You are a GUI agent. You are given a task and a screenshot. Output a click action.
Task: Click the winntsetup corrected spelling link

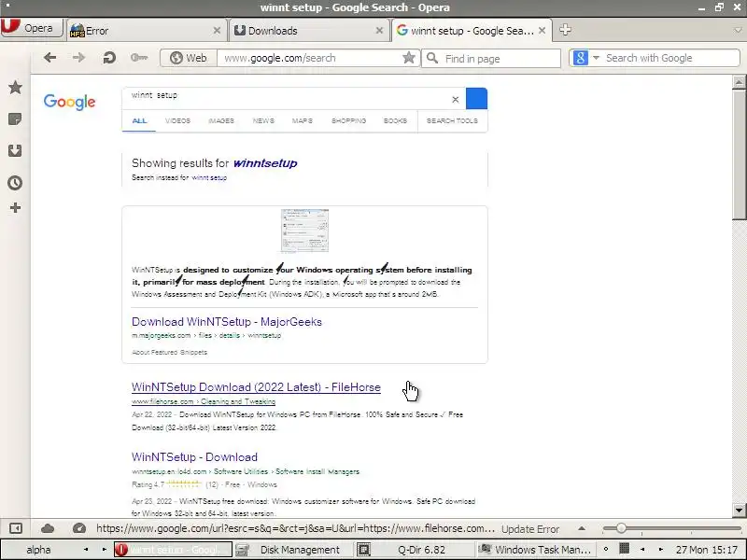pyautogui.click(x=265, y=163)
